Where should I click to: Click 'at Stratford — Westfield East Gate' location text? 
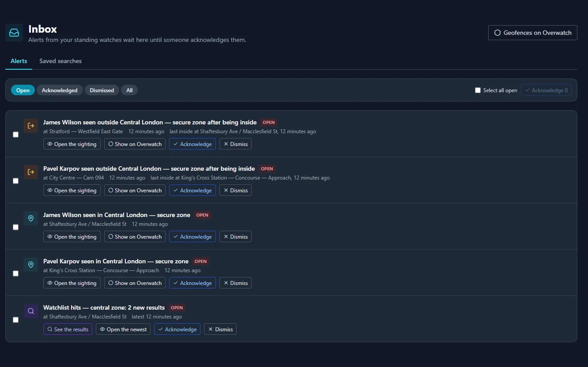(x=83, y=131)
